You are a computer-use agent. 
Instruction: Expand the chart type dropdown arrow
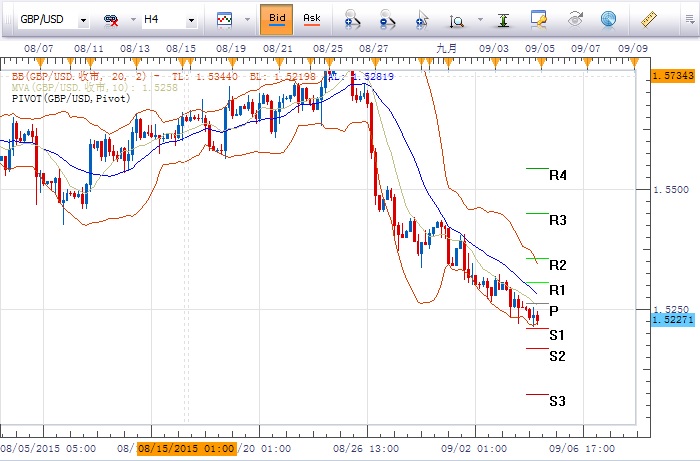pyautogui.click(x=244, y=19)
